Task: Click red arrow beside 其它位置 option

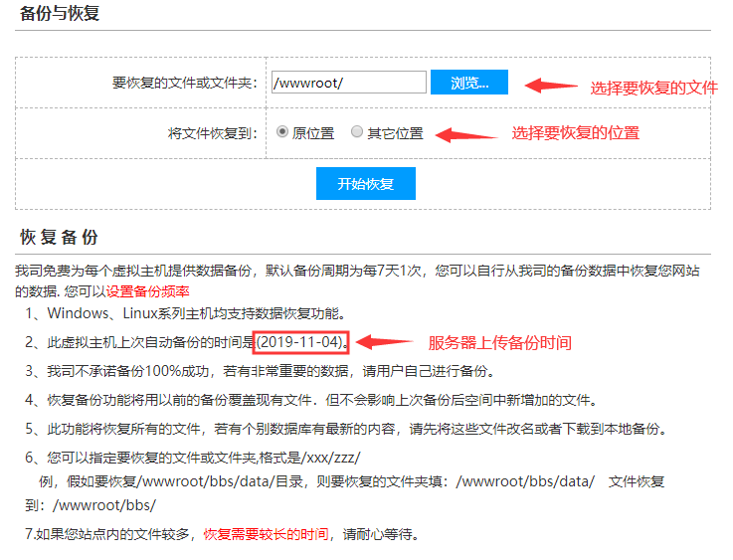Action: pos(466,133)
